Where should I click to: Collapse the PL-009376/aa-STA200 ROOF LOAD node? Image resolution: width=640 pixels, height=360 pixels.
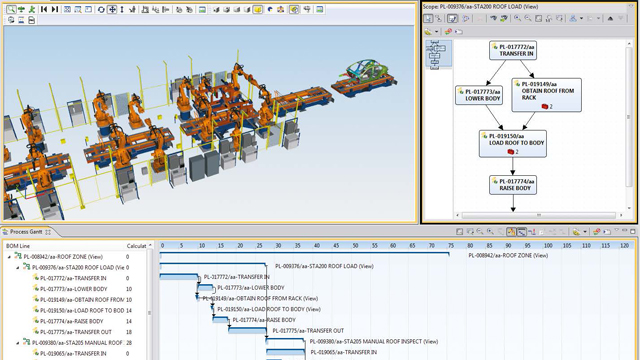tap(18, 268)
